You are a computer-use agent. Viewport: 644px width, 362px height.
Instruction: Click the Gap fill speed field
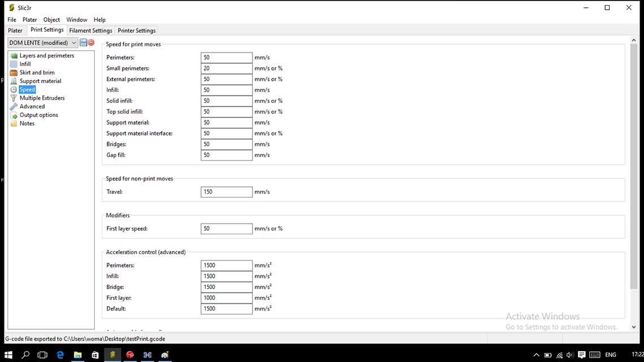click(227, 155)
